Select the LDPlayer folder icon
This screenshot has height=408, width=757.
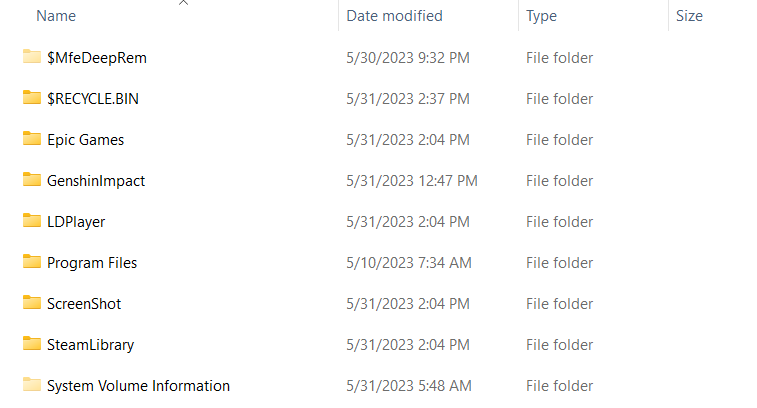32,221
